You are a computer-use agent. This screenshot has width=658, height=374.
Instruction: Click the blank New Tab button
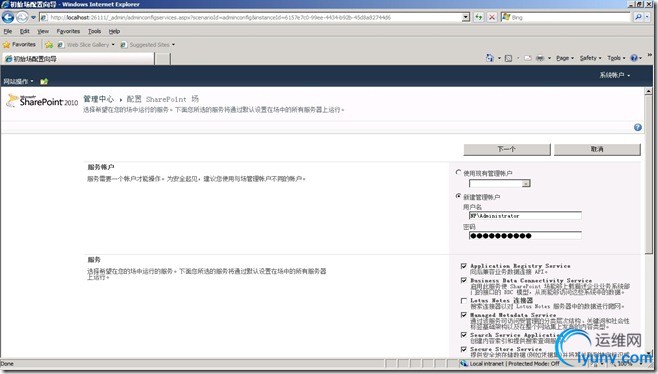click(163, 59)
